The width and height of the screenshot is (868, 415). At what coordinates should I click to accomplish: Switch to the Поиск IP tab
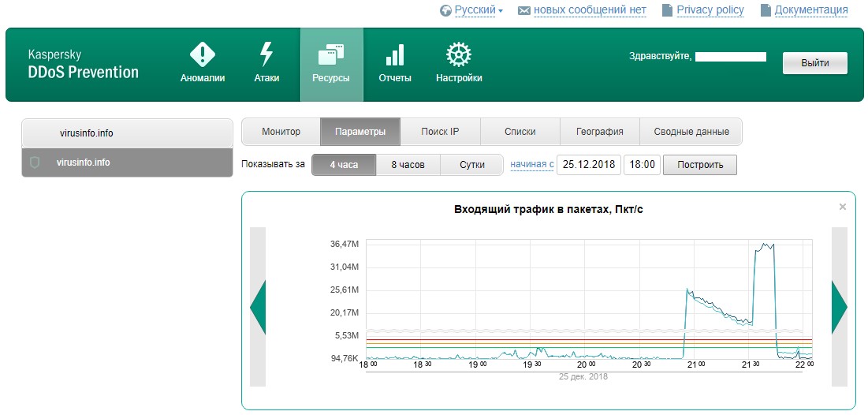point(440,132)
